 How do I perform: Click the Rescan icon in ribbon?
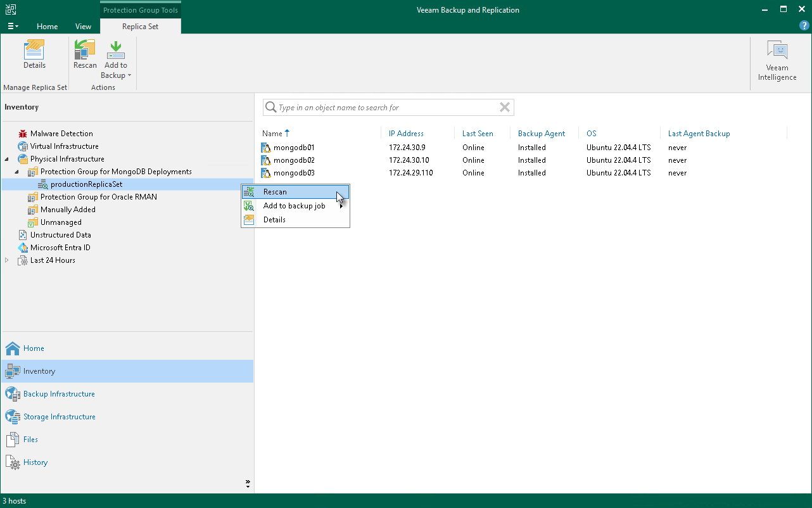[85, 55]
